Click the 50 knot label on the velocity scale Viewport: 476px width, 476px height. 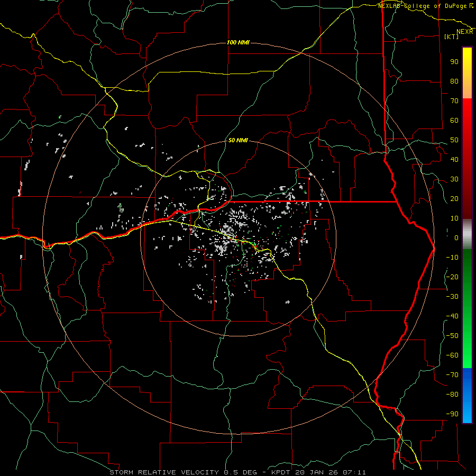tap(454, 140)
